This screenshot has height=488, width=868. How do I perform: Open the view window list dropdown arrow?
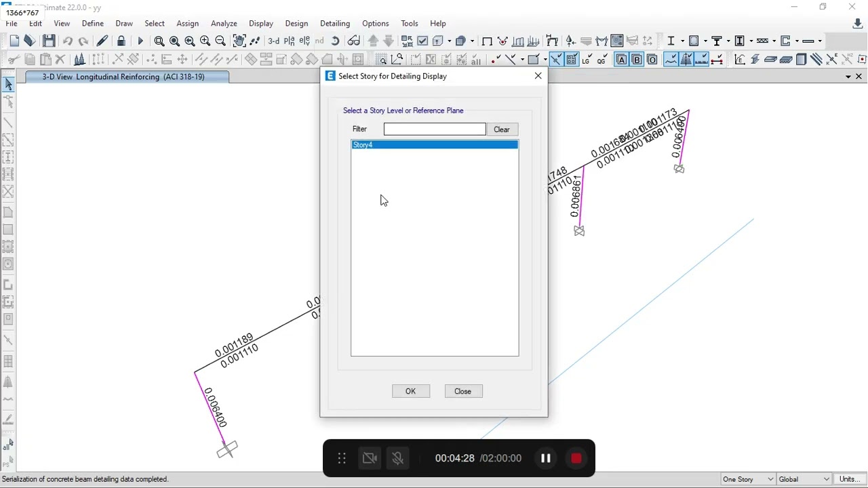[x=848, y=77]
